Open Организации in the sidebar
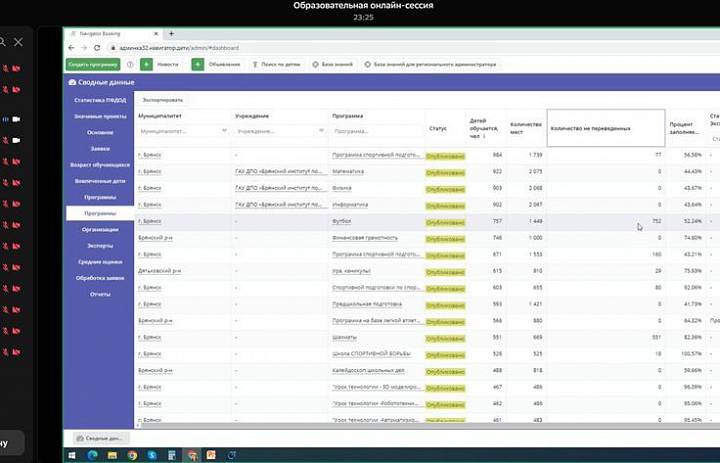720x463 pixels. (100, 229)
